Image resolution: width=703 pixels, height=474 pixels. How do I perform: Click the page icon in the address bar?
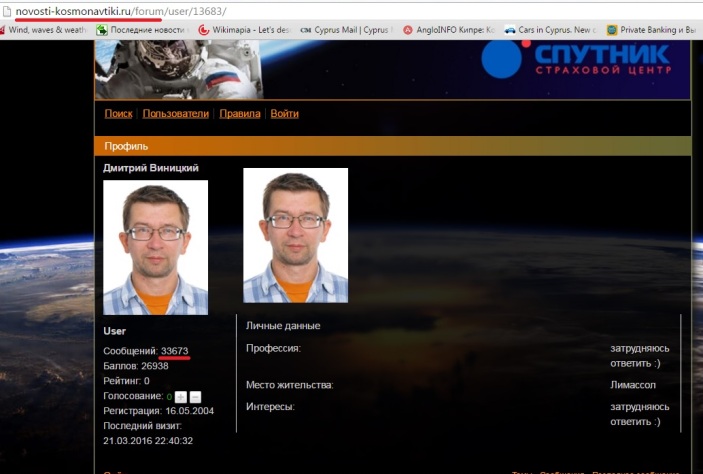[7, 11]
